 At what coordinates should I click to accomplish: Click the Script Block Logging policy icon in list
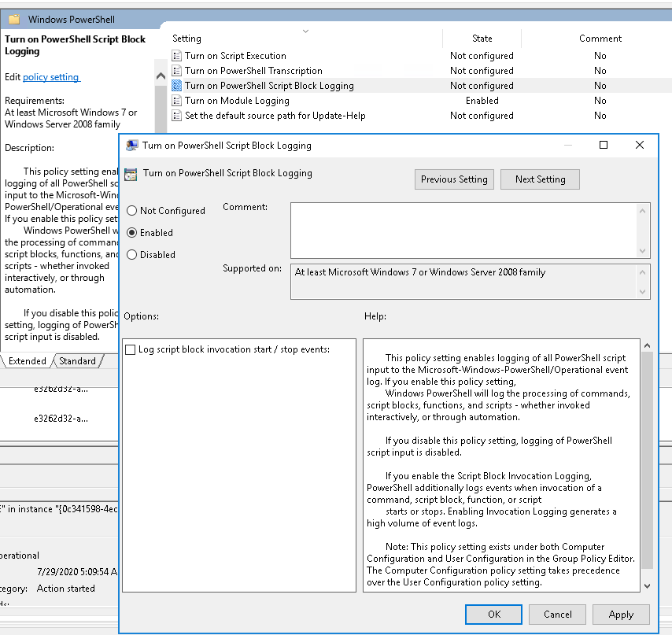[x=177, y=86]
